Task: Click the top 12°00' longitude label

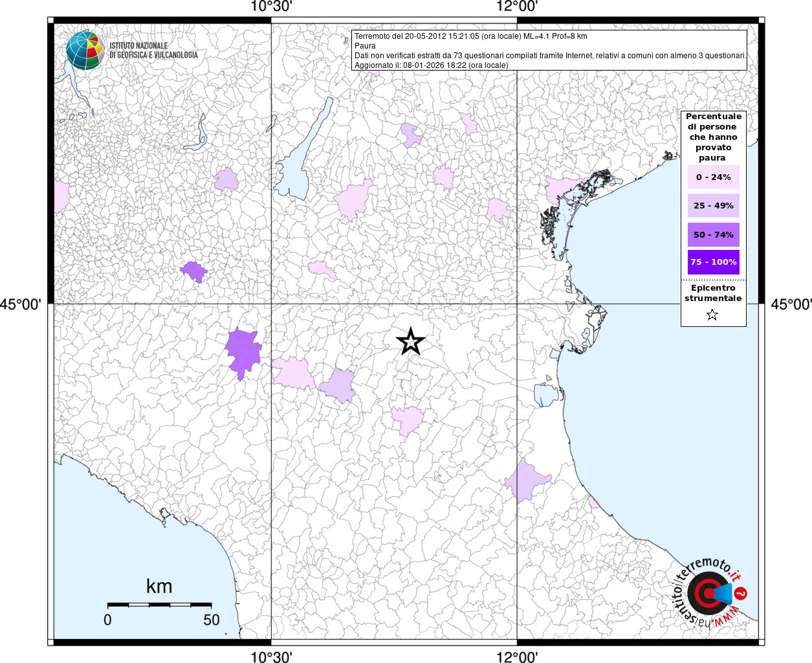Action: 517,7
